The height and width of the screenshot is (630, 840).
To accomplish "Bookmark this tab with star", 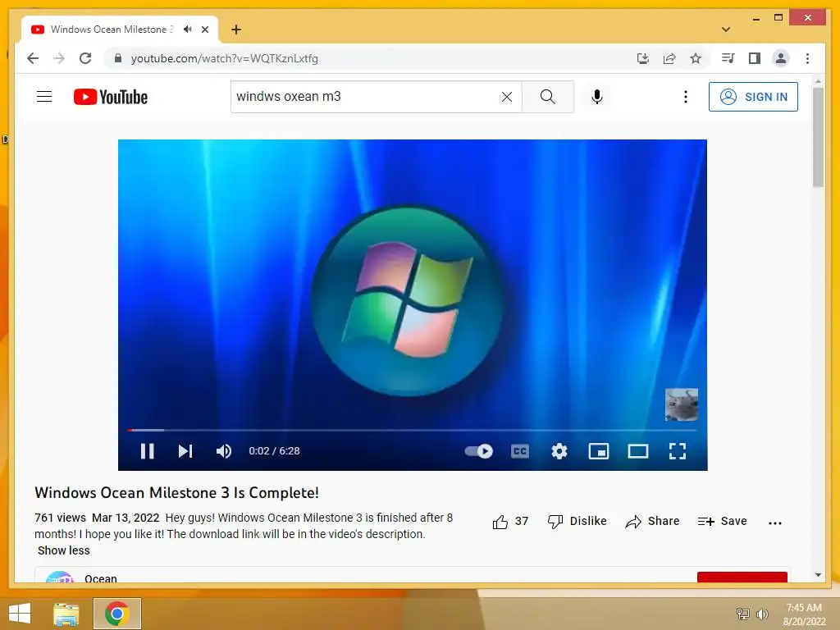I will tap(696, 58).
